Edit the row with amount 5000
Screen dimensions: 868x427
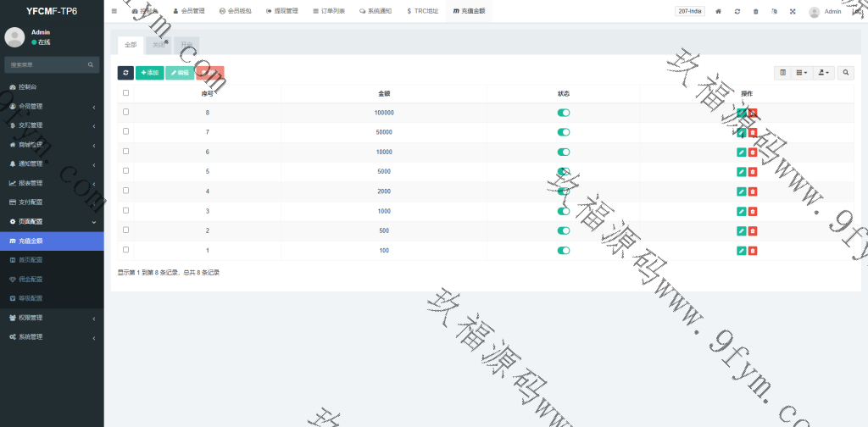point(742,172)
